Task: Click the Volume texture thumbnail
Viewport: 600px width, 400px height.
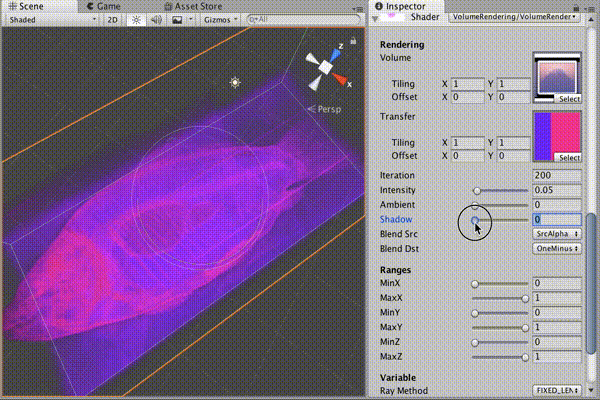Action: pos(557,78)
